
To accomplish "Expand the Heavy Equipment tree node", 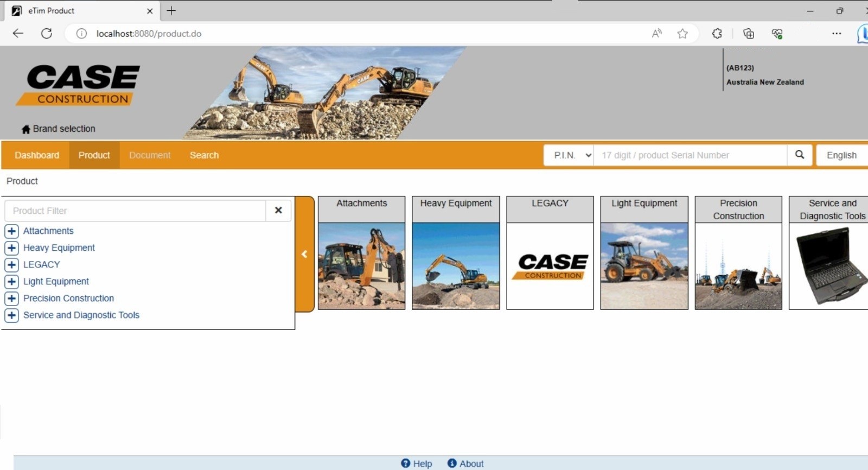I will [x=11, y=248].
